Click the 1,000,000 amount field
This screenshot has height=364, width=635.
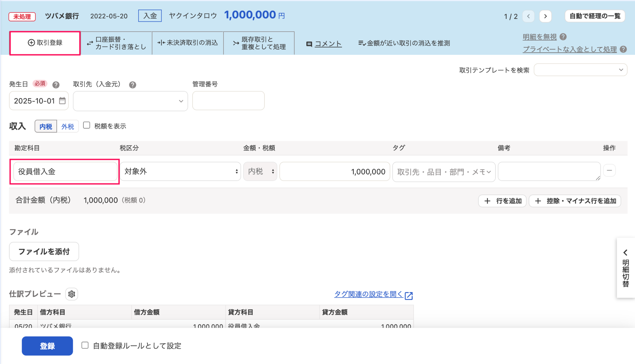[335, 172]
